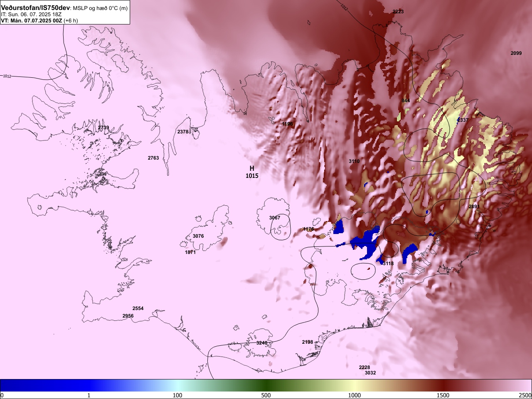This screenshot has width=532, height=399.
Task: Click the map value "4176"
Action: point(308,229)
